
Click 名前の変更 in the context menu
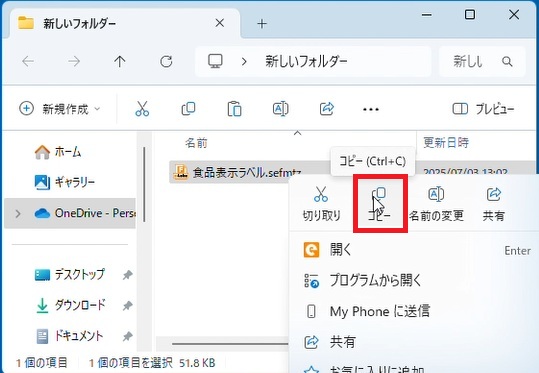click(x=436, y=204)
